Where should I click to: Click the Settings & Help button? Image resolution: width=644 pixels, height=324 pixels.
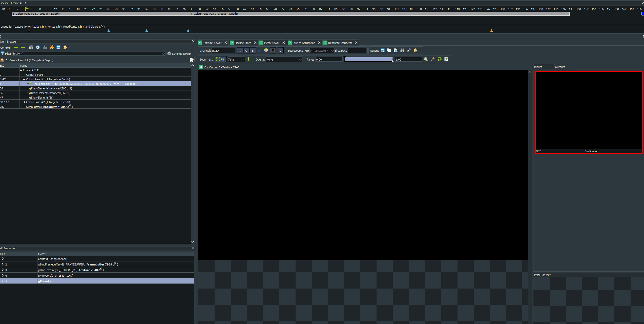click(x=179, y=54)
